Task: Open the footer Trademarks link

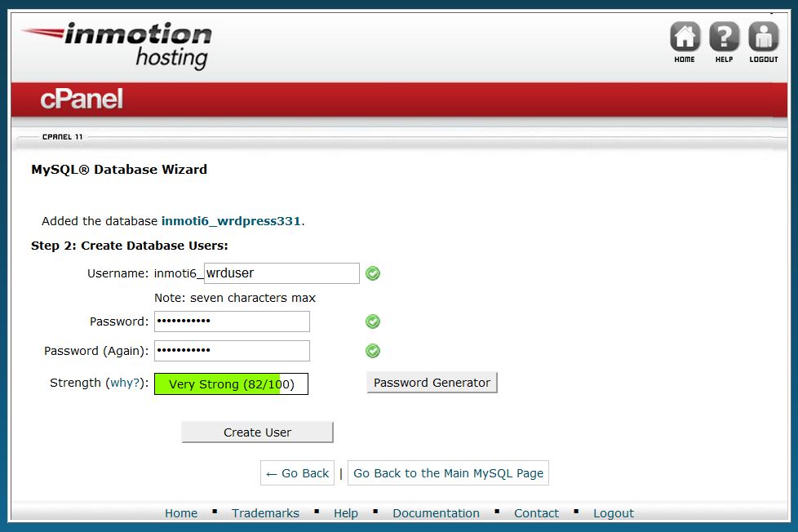Action: click(x=265, y=513)
